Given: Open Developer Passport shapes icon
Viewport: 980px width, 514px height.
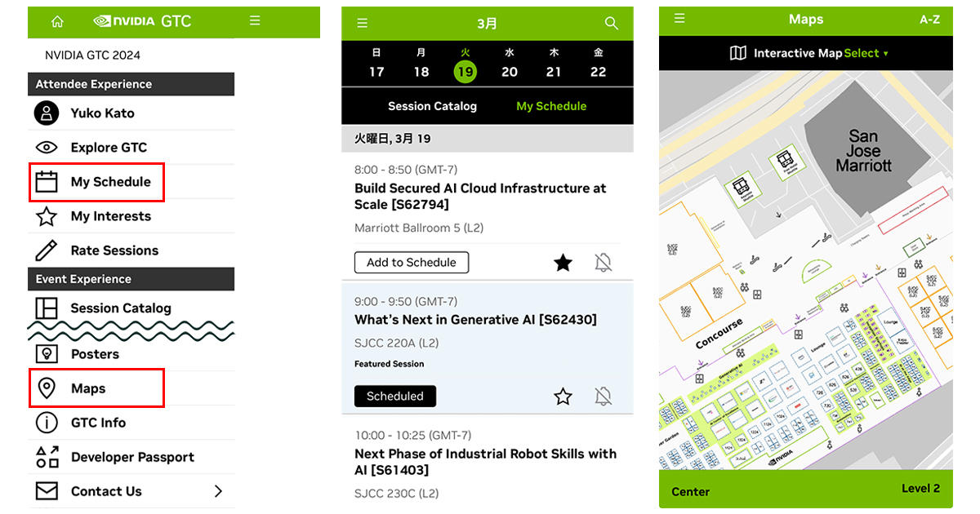Looking at the screenshot, I should tap(47, 457).
